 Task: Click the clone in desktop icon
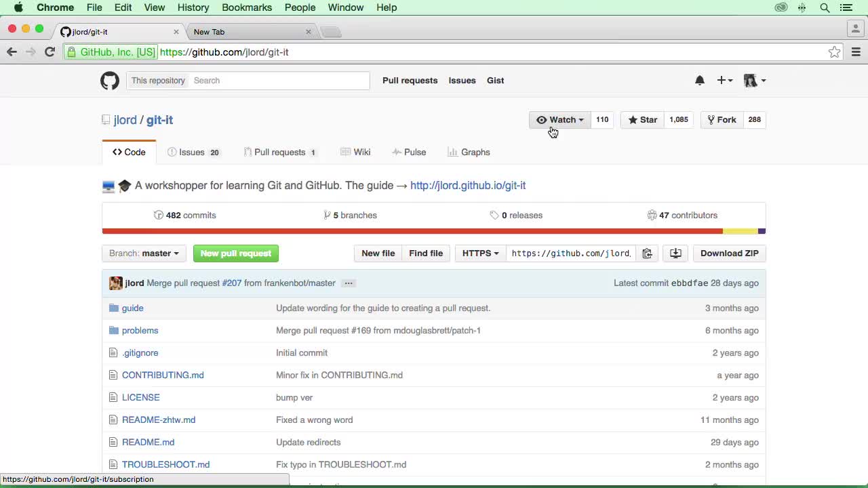click(675, 253)
